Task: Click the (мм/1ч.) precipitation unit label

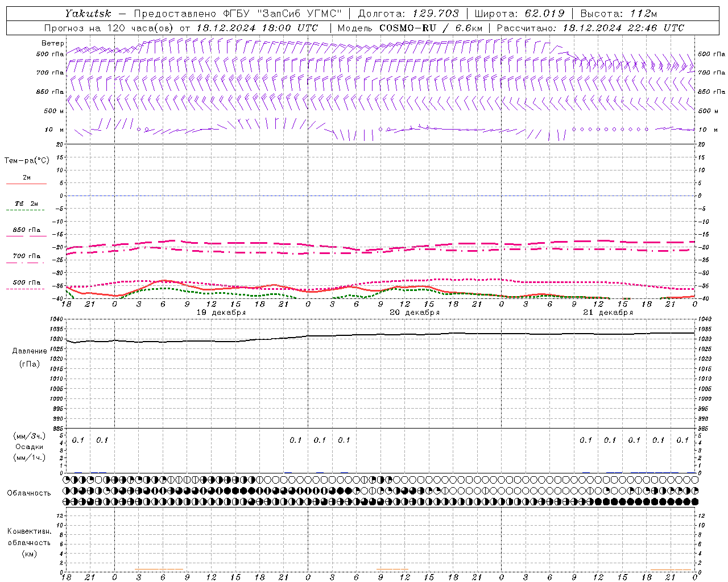Action: pyautogui.click(x=29, y=457)
